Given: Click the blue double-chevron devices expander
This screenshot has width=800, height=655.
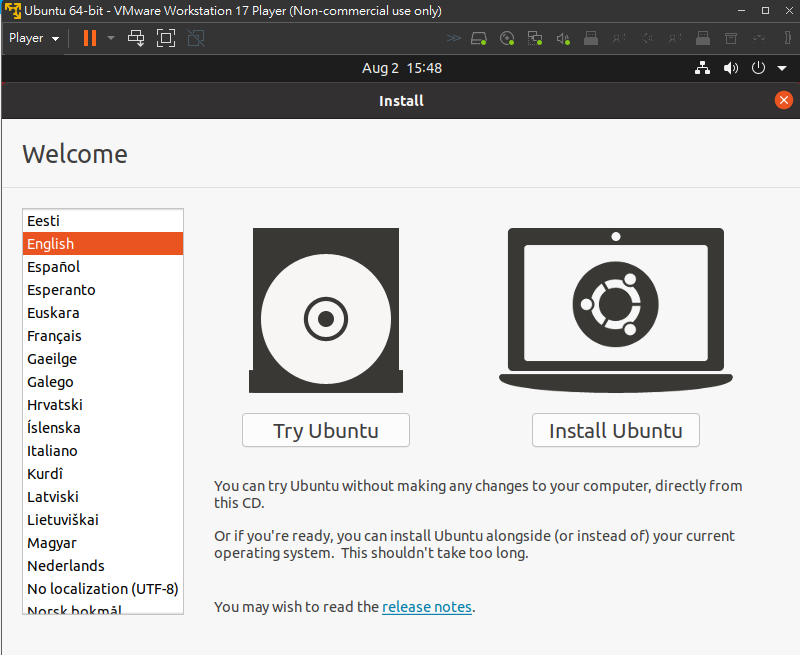Looking at the screenshot, I should click(x=453, y=38).
